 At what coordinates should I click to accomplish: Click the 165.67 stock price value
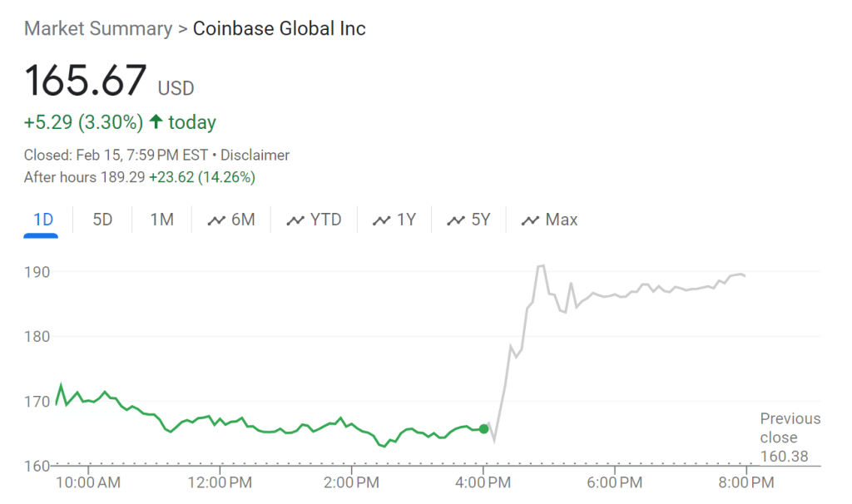(x=85, y=82)
